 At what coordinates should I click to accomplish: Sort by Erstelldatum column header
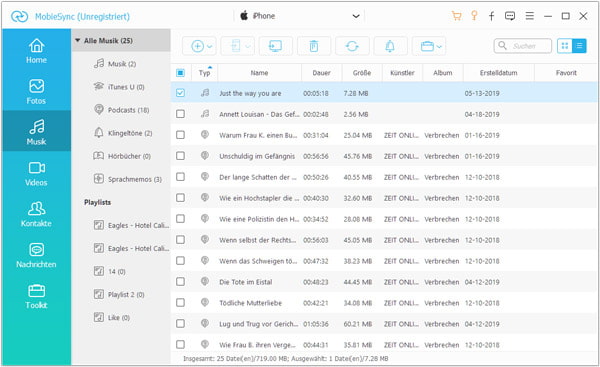(499, 73)
